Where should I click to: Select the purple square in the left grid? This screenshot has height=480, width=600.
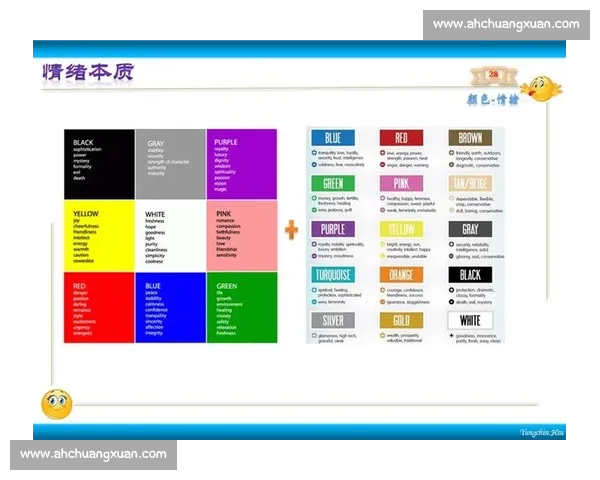241,164
